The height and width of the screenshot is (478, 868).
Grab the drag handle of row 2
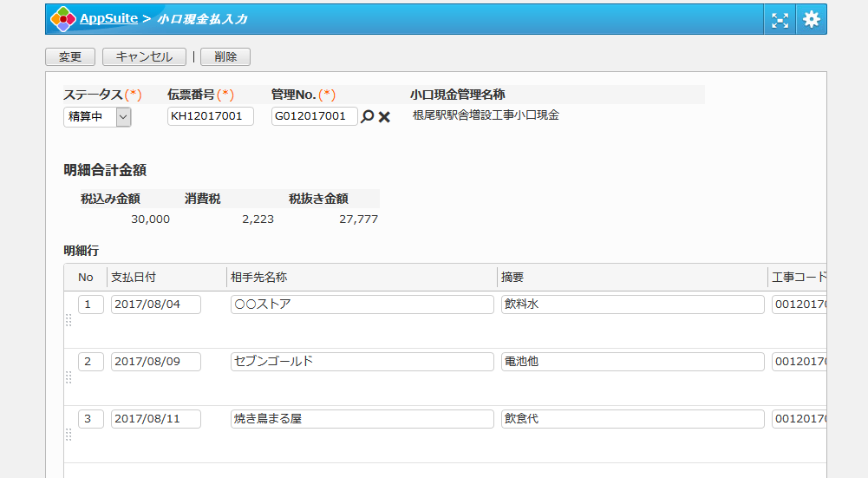[69, 377]
